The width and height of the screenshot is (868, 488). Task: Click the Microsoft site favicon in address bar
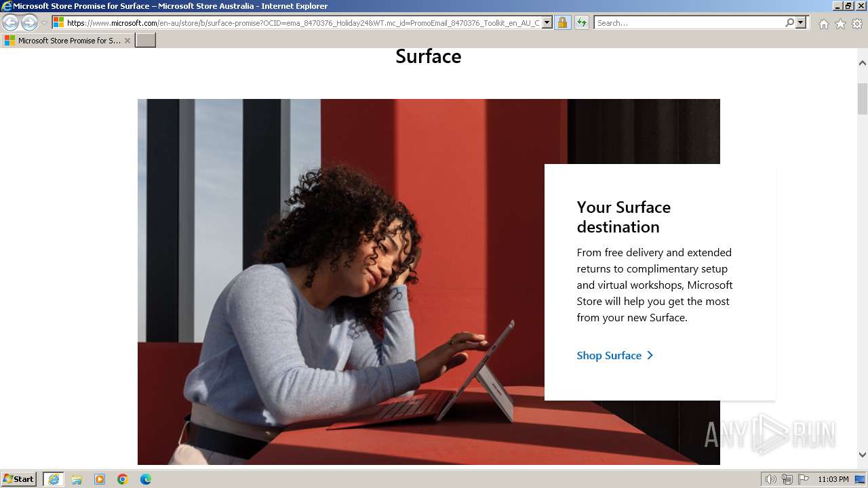point(59,22)
